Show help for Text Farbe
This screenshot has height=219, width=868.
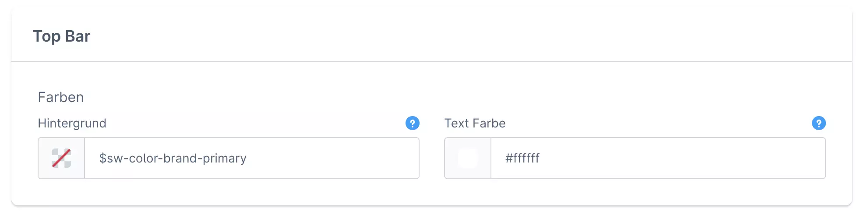pos(819,123)
